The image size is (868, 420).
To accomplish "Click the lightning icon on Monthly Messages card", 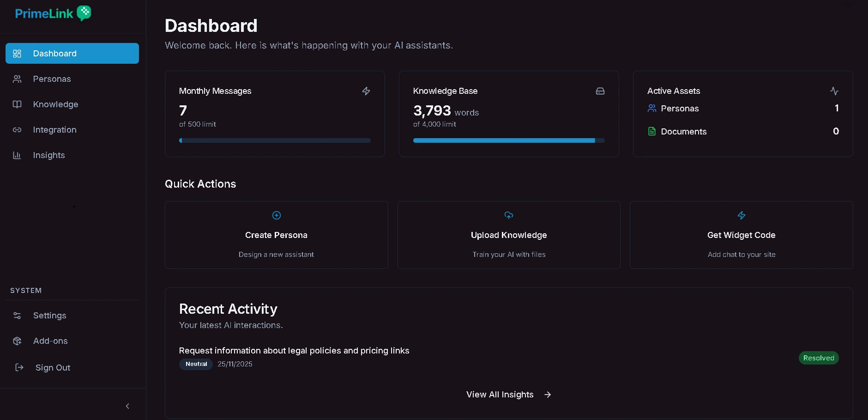I will pyautogui.click(x=366, y=91).
